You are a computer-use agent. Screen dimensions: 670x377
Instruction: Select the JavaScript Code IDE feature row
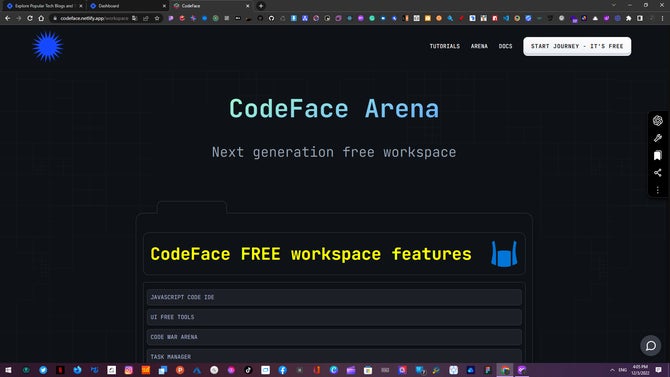click(334, 297)
